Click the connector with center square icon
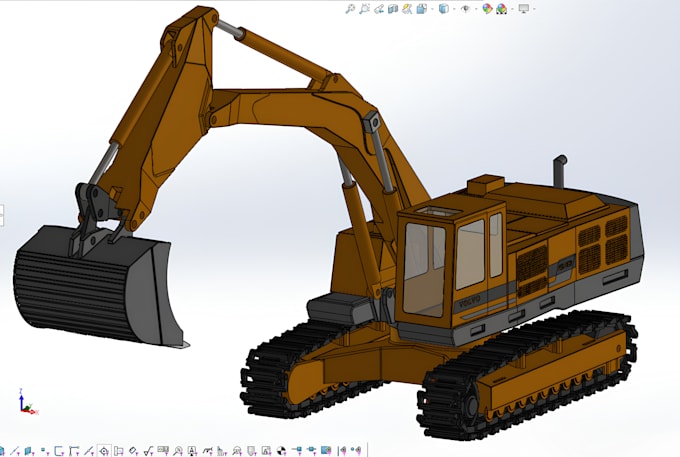 311,451
